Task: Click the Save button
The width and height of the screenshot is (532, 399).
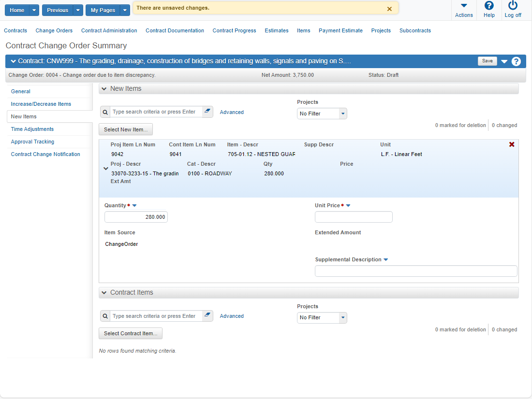Action: click(488, 61)
